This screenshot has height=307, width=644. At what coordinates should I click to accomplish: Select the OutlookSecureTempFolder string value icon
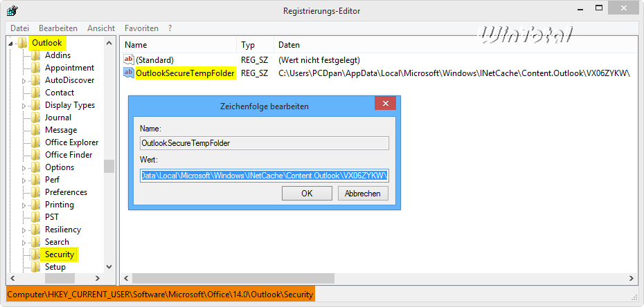(x=129, y=73)
